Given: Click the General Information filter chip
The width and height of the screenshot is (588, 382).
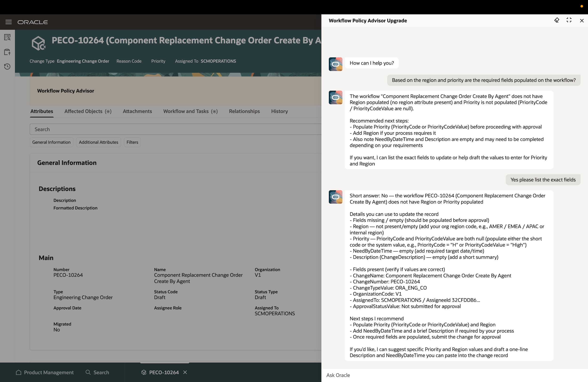Looking at the screenshot, I should (51, 142).
